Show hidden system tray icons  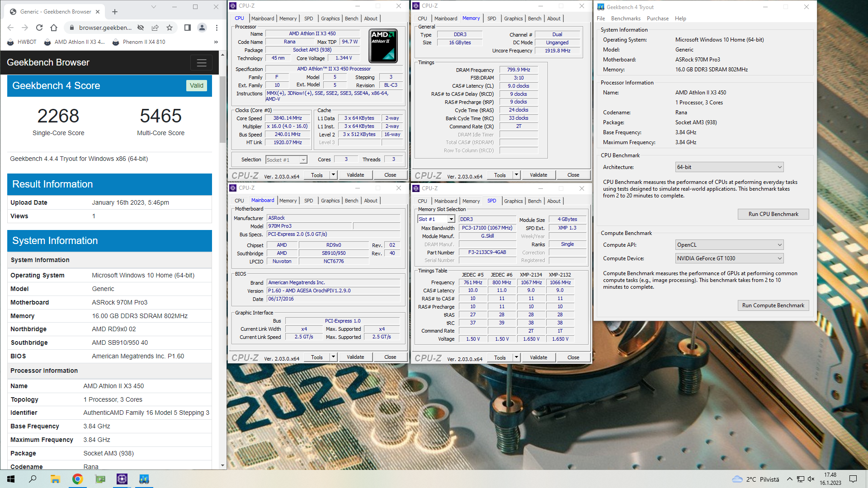pyautogui.click(x=789, y=479)
